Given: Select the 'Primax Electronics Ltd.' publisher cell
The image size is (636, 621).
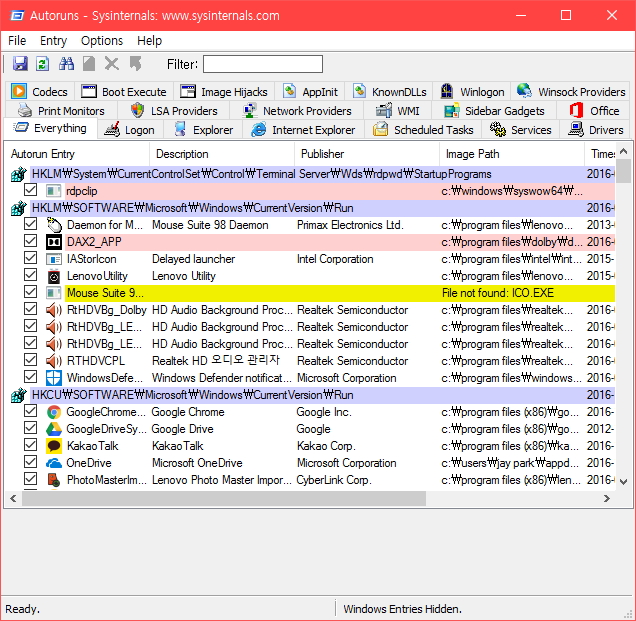Looking at the screenshot, I should point(350,225).
